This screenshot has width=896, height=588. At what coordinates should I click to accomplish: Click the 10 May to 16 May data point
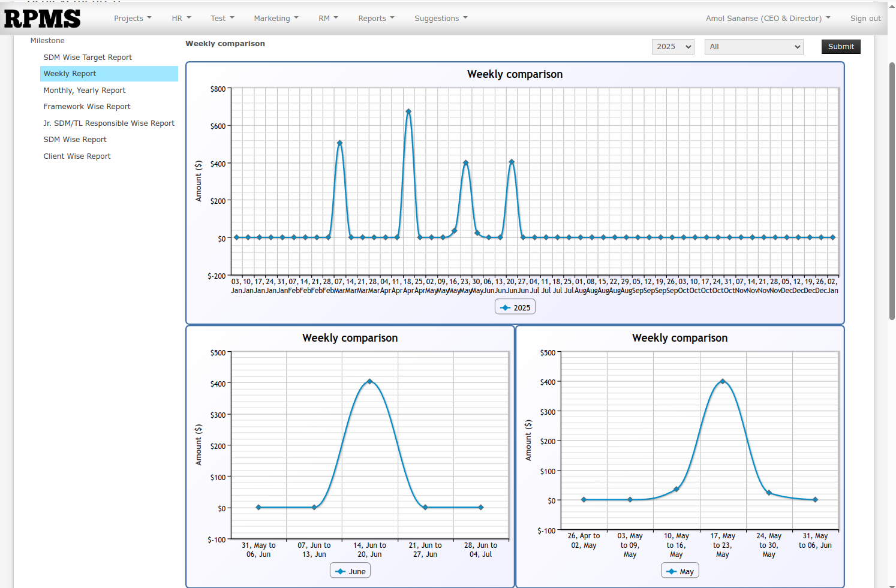(x=676, y=489)
